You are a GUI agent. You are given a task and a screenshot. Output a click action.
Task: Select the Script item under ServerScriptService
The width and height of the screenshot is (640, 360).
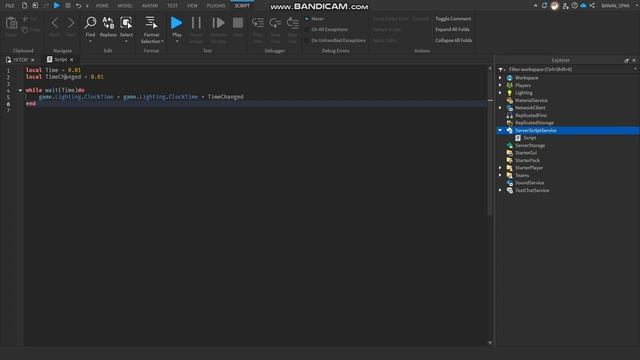[x=530, y=138]
